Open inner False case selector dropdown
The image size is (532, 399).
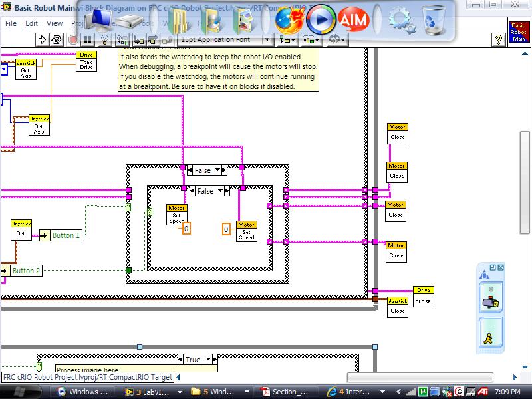coord(220,191)
